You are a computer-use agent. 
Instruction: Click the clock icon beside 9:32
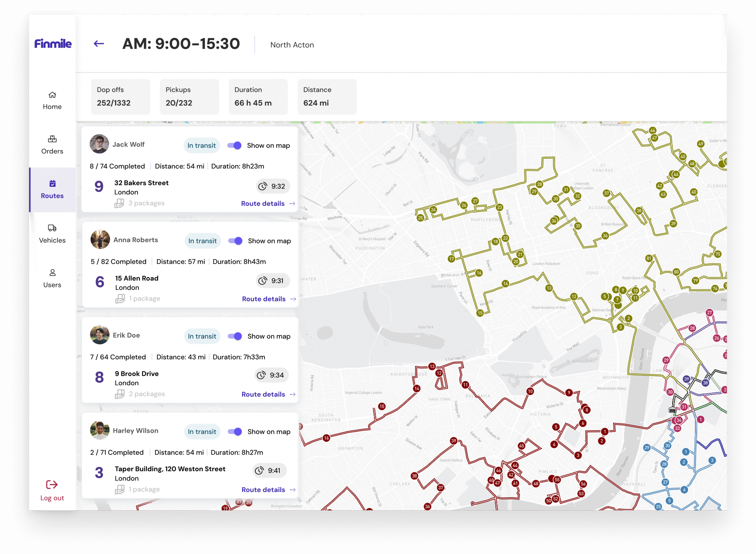(x=263, y=186)
